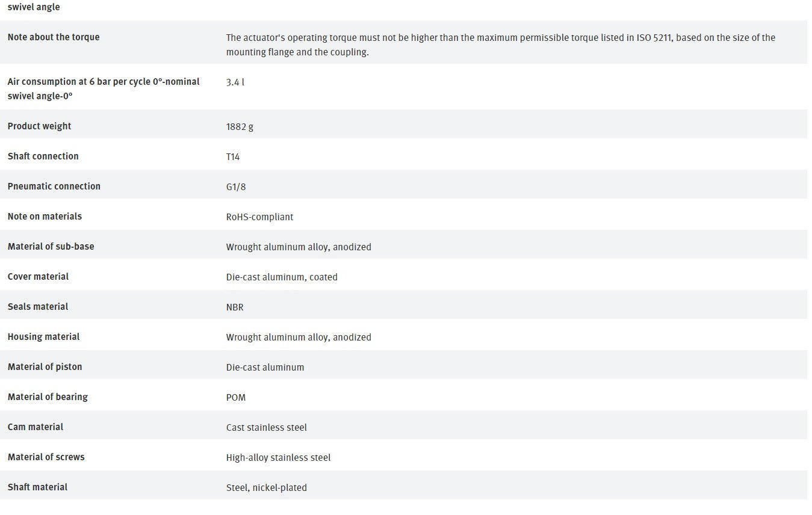Viewport: 812px width, 515px height.
Task: Select the 'Steel, nickel-plated' shaft value
Action: pyautogui.click(x=267, y=488)
